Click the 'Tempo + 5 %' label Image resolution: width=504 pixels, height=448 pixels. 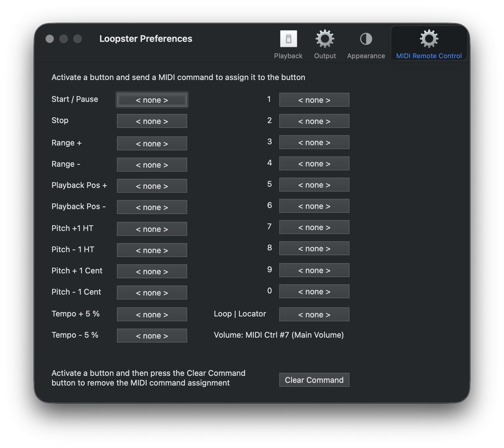click(x=75, y=314)
